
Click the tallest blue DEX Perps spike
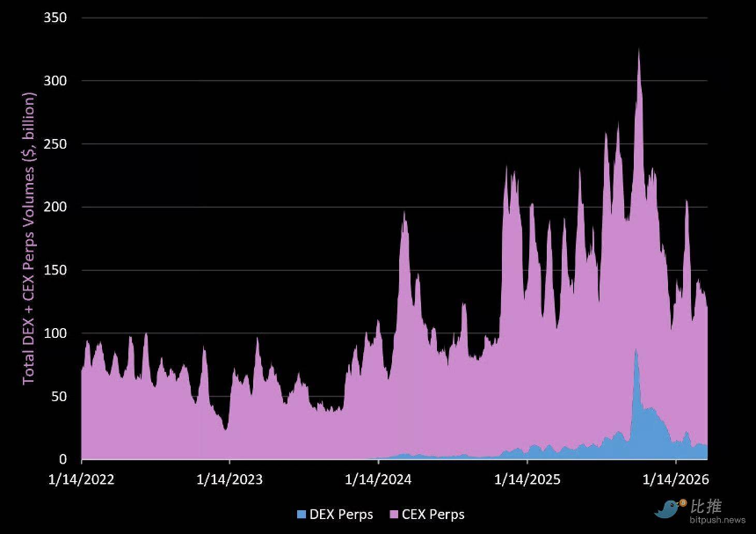tap(636, 354)
